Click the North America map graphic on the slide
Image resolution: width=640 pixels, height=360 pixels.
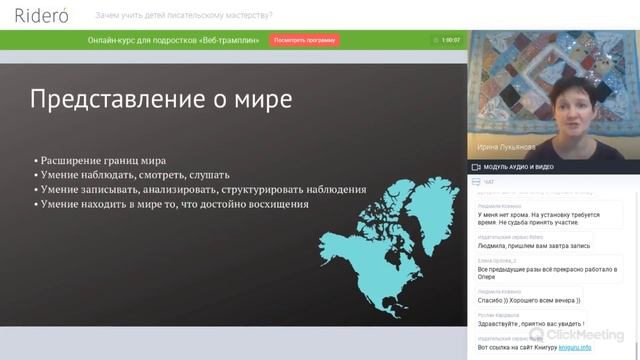click(x=389, y=247)
